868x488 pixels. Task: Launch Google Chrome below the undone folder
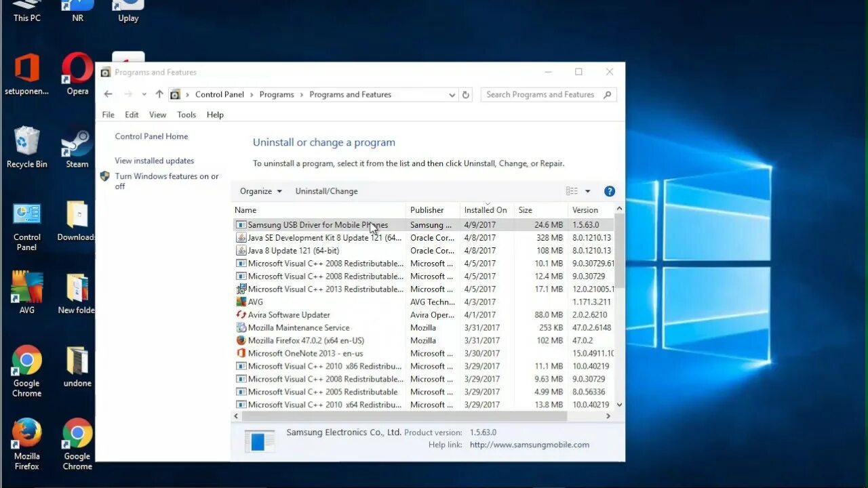(x=77, y=444)
